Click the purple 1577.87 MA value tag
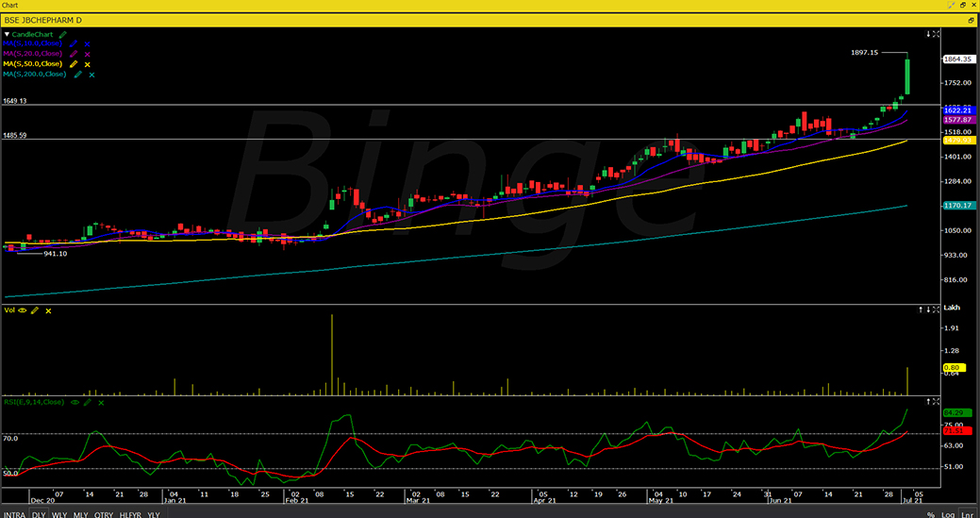Image resolution: width=980 pixels, height=518 pixels. [x=958, y=119]
